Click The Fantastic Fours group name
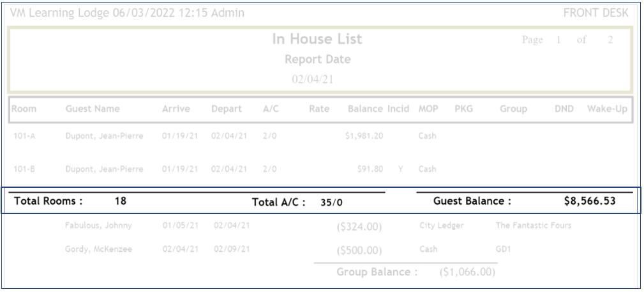Viewport: 644px width, 292px height. 533,226
